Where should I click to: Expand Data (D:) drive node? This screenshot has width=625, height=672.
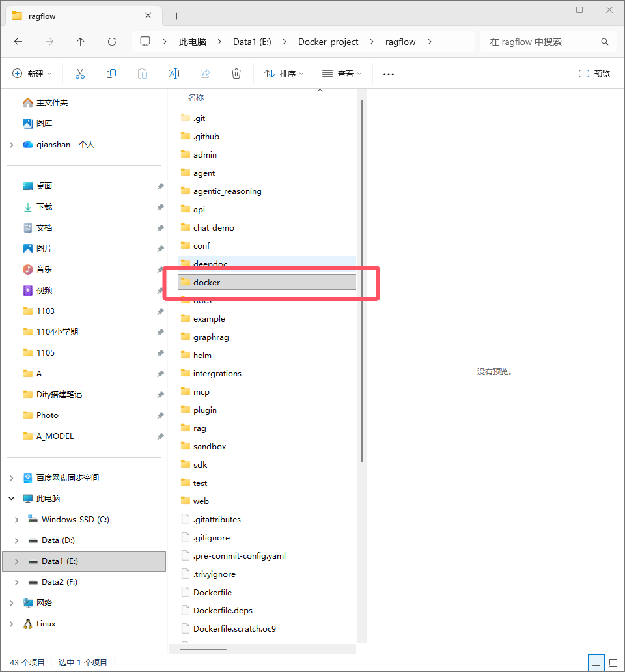[x=17, y=540]
